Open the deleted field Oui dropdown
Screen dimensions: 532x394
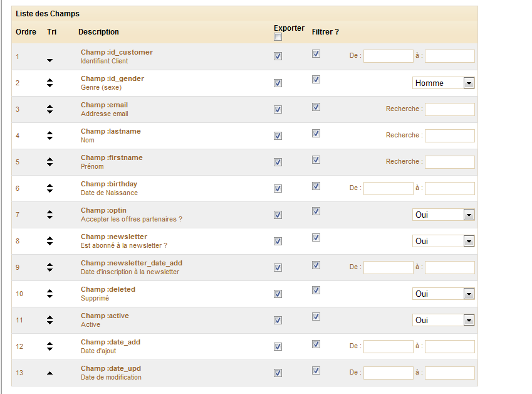coord(443,294)
